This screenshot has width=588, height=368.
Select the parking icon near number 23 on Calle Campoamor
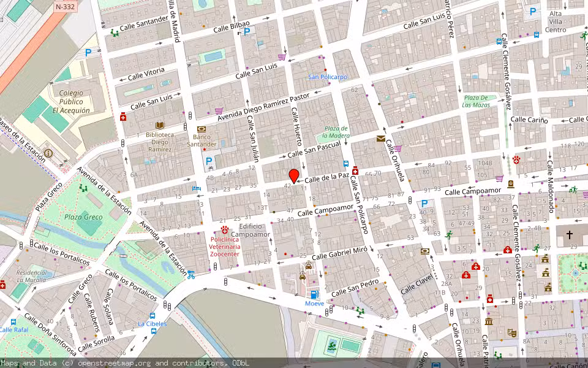tap(424, 204)
